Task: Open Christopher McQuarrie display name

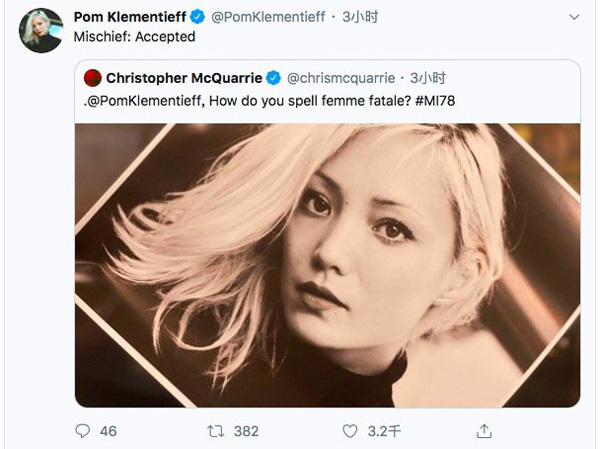Action: (x=184, y=78)
